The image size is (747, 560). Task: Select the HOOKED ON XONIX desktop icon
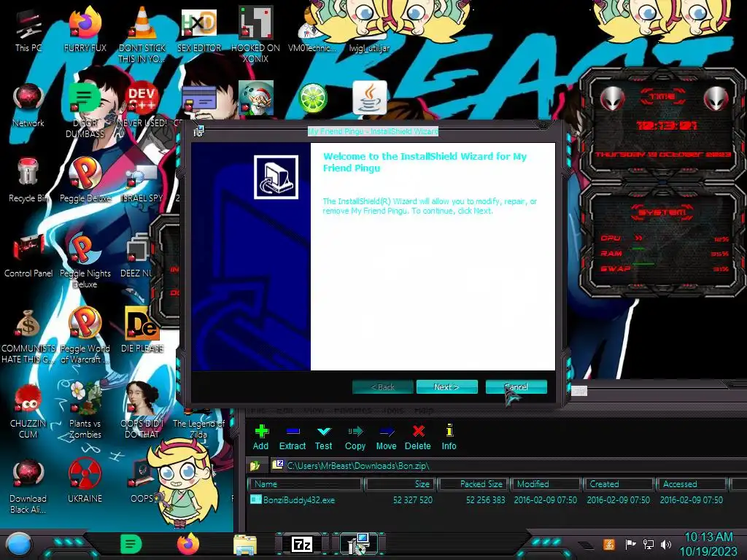(256, 35)
